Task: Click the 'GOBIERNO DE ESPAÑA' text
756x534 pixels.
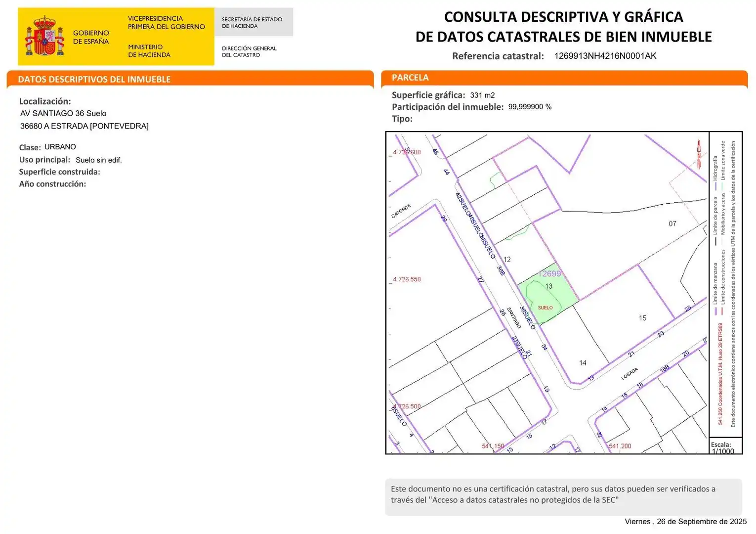Action: pyautogui.click(x=91, y=37)
